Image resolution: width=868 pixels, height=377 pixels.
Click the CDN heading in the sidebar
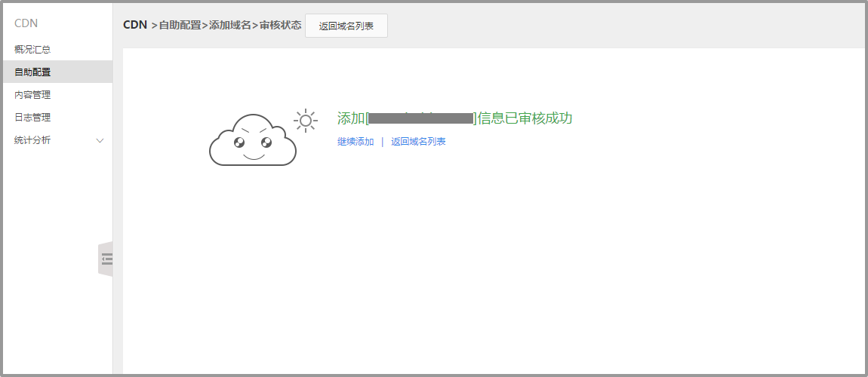pyautogui.click(x=26, y=23)
